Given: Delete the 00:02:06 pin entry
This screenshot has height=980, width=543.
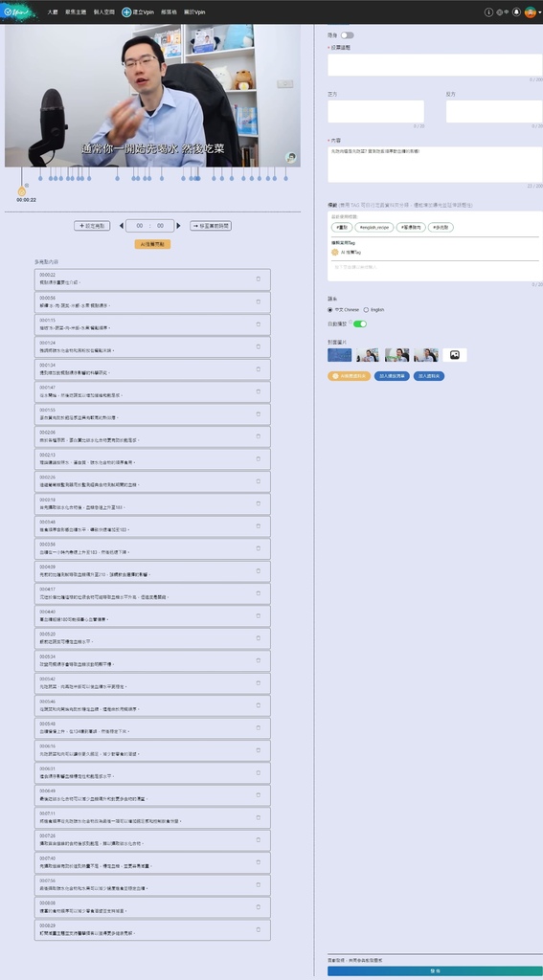Looking at the screenshot, I should pos(259,436).
